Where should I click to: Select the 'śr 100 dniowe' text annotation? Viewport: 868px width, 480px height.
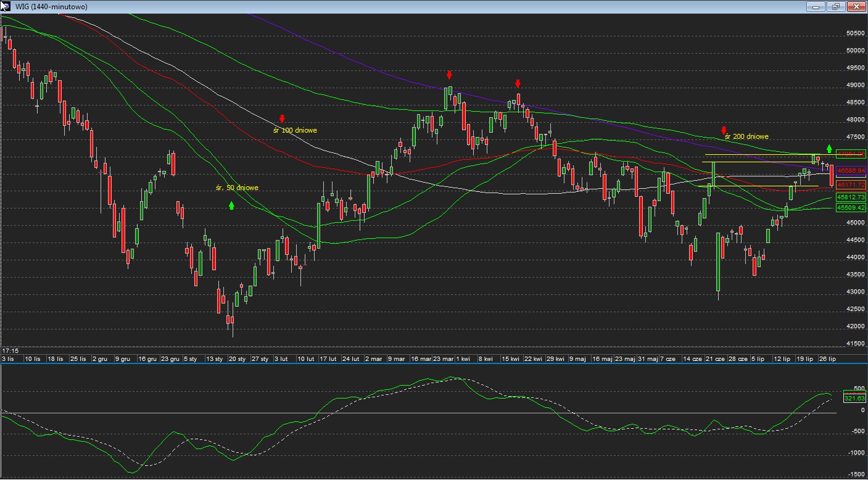click(295, 130)
